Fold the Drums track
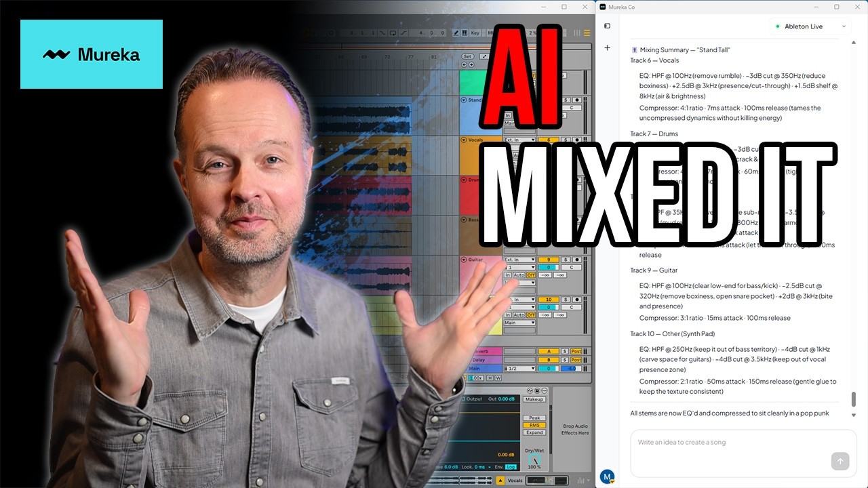Screen dimensions: 868x488 [x=464, y=180]
